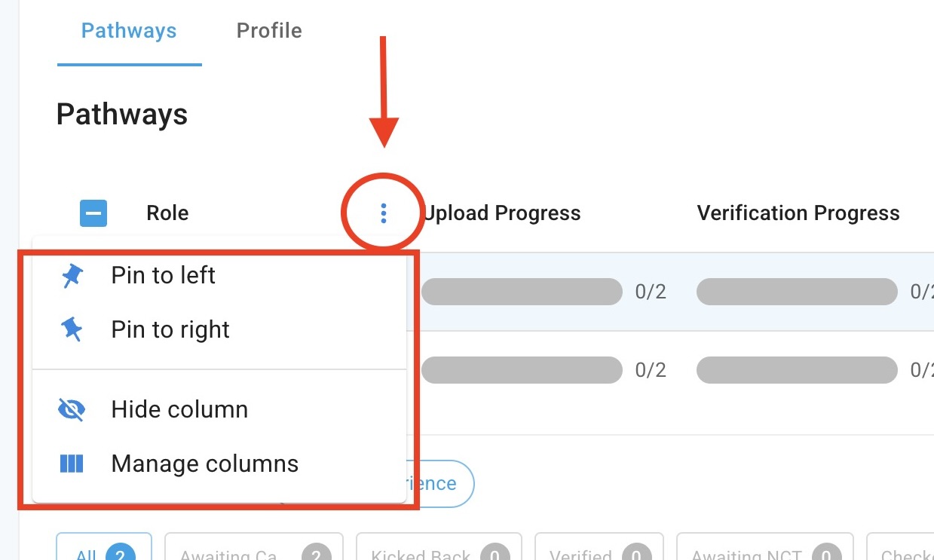Click the pin icon for Pin to right

72,330
